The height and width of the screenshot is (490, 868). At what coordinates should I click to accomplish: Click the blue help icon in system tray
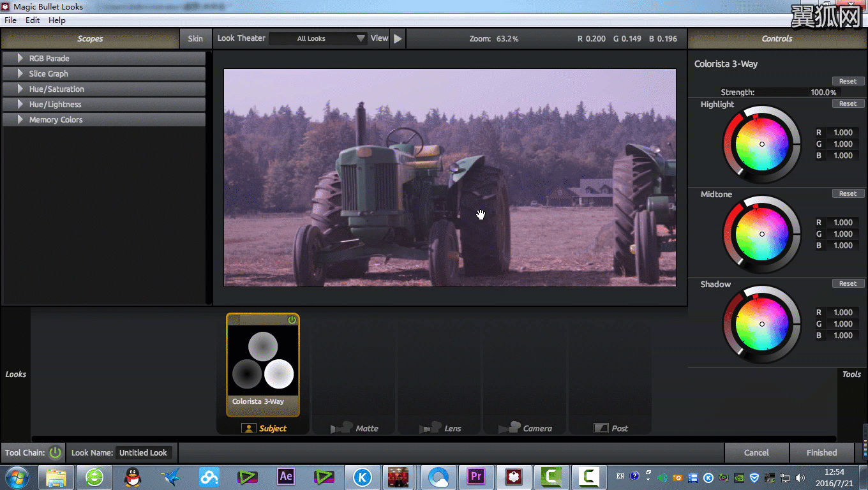pyautogui.click(x=634, y=476)
